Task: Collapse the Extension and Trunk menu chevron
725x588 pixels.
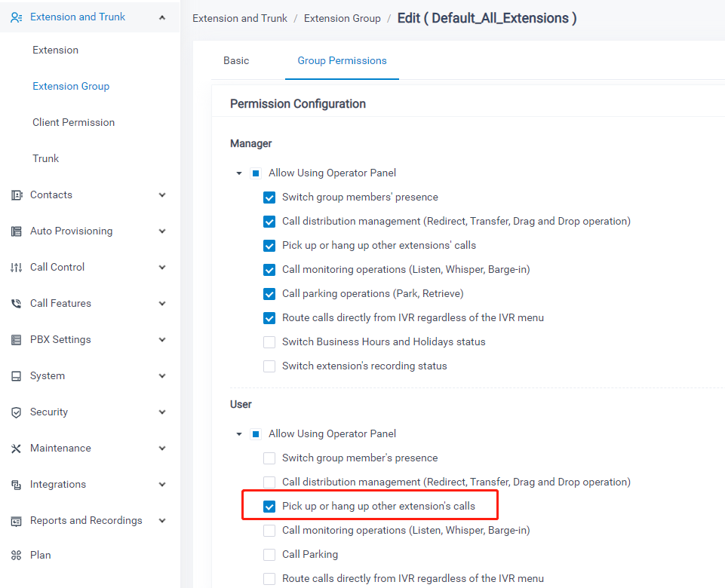Action: click(162, 17)
